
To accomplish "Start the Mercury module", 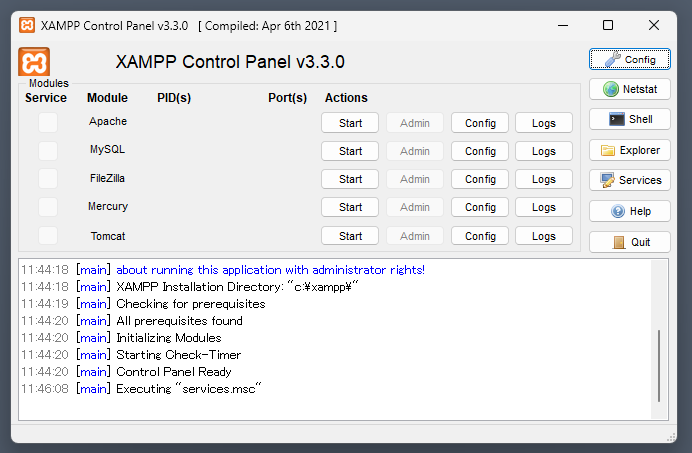I will click(350, 207).
